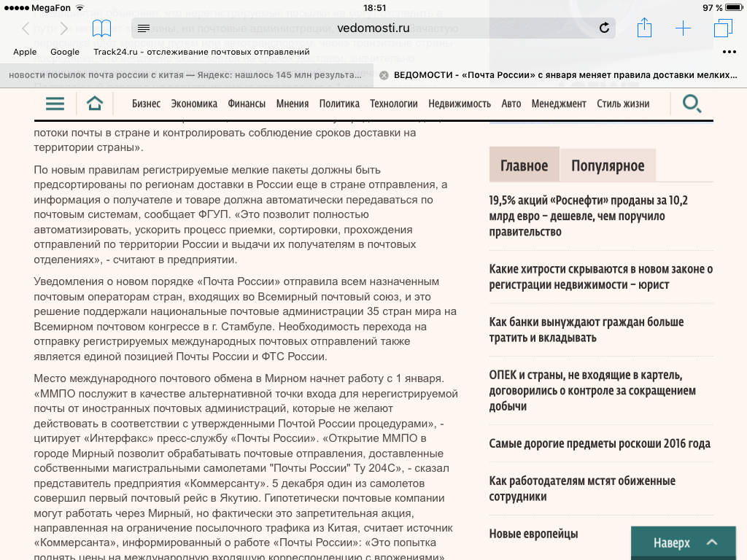Open the Бизнес section
This screenshot has width=747, height=560.
point(146,104)
